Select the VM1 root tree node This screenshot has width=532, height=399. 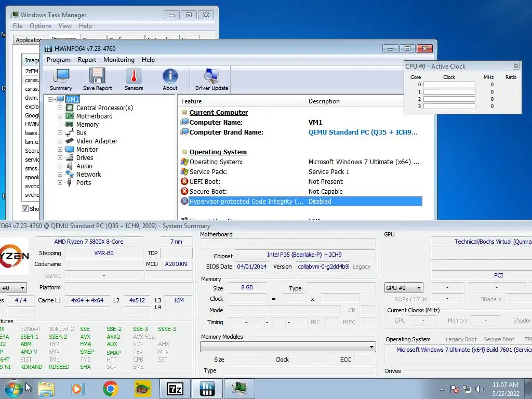pos(73,99)
